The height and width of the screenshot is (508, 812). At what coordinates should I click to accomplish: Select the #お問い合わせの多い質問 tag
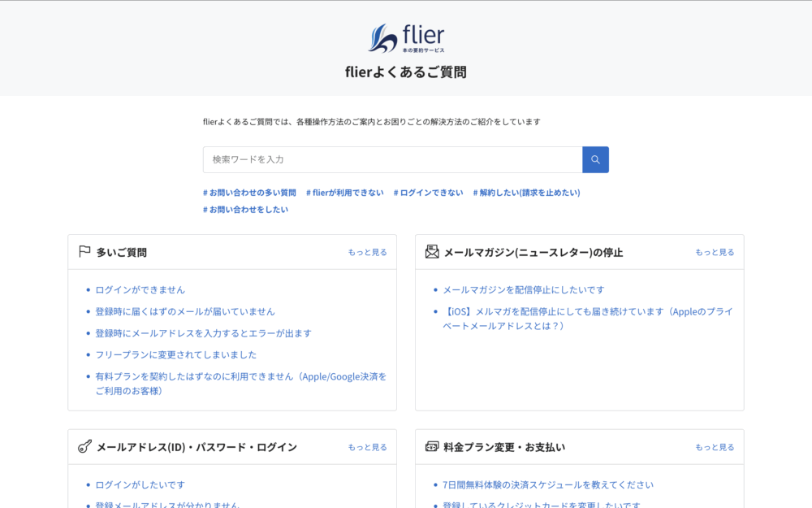(x=249, y=193)
